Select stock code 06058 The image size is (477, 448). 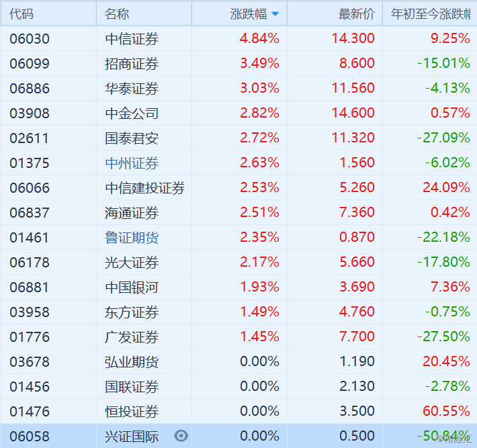click(x=30, y=437)
